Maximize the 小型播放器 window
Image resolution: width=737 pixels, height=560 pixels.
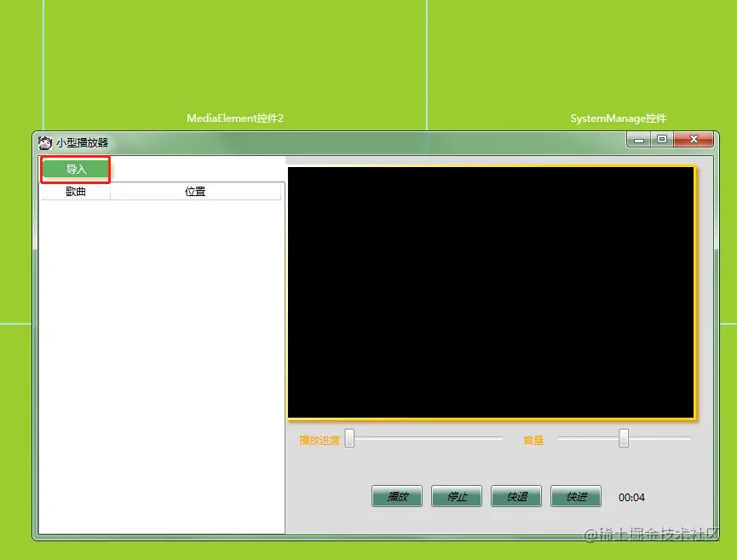point(662,140)
